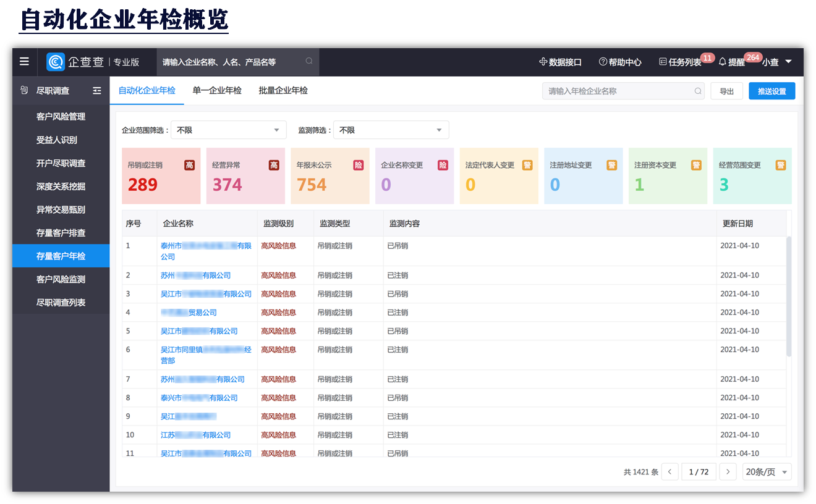Click 警 badge on 经营范围变更 card
Image resolution: width=816 pixels, height=504 pixels.
tap(781, 165)
